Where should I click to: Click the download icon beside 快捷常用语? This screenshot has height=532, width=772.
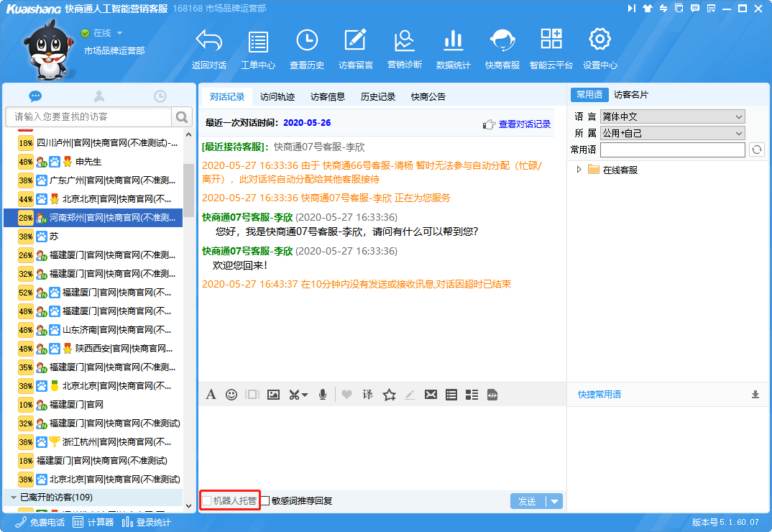(755, 395)
